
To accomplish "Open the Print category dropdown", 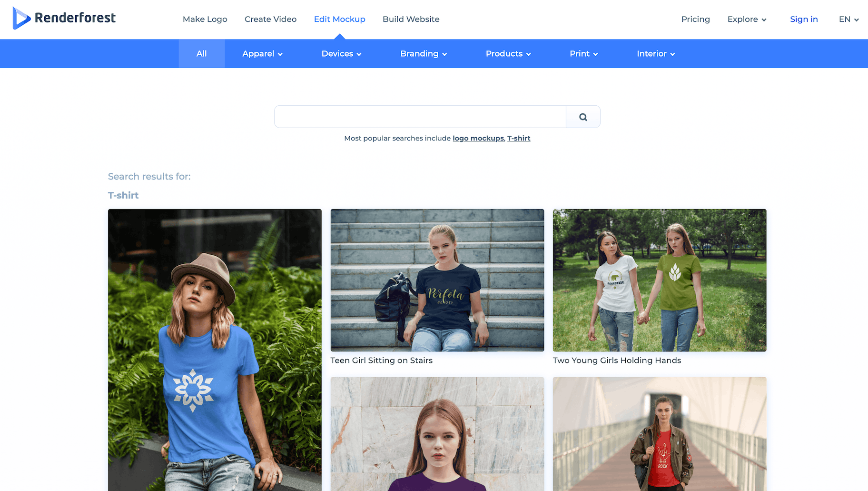I will [583, 54].
